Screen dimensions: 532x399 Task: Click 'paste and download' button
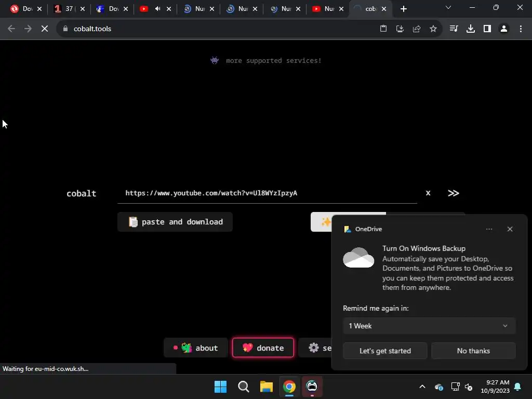(x=175, y=222)
